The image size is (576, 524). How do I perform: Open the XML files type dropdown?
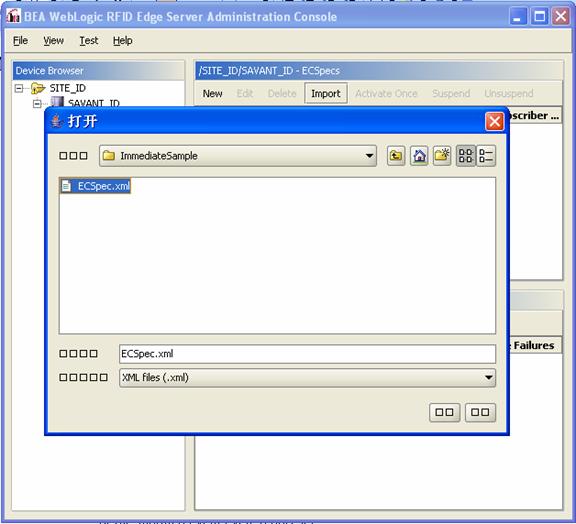point(307,378)
